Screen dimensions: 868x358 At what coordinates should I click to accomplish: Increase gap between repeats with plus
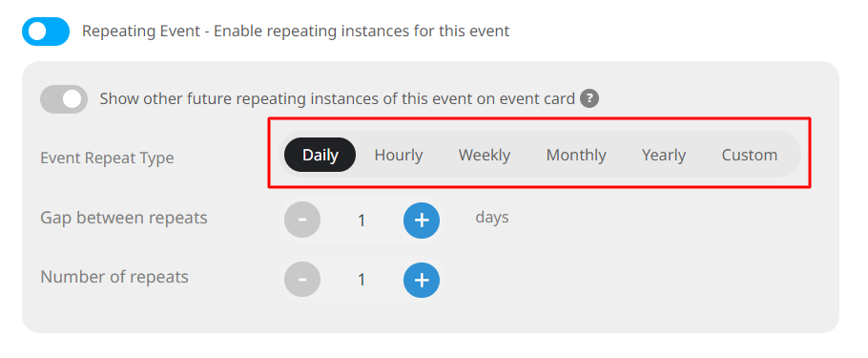point(422,220)
